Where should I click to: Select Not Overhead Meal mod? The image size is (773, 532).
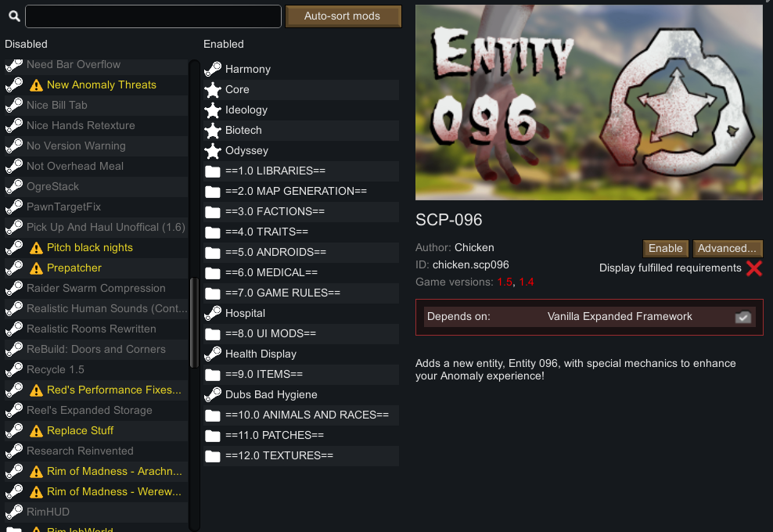[97, 166]
